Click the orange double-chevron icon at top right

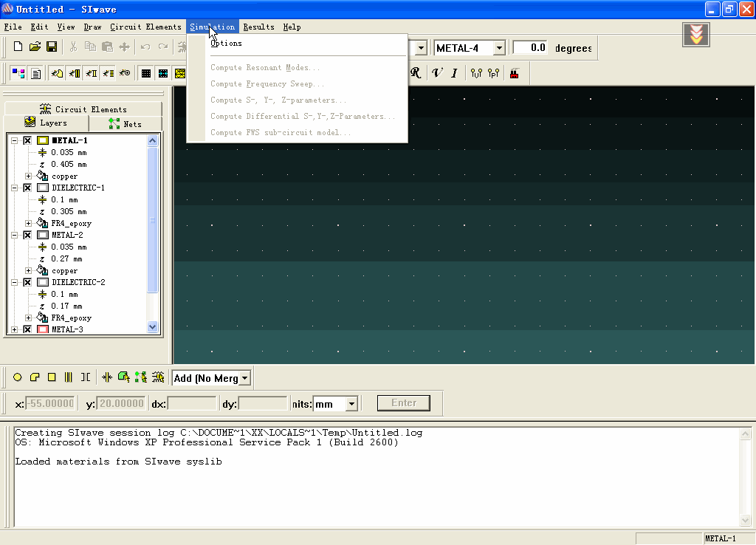696,35
